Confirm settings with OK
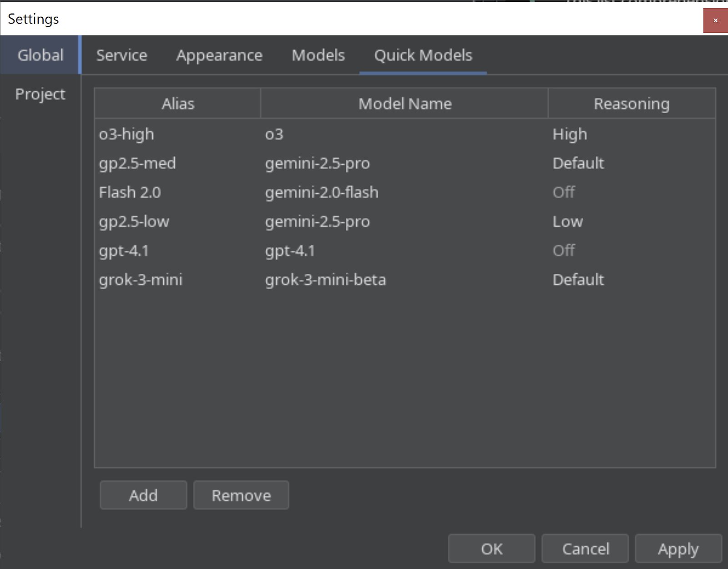 (x=492, y=549)
